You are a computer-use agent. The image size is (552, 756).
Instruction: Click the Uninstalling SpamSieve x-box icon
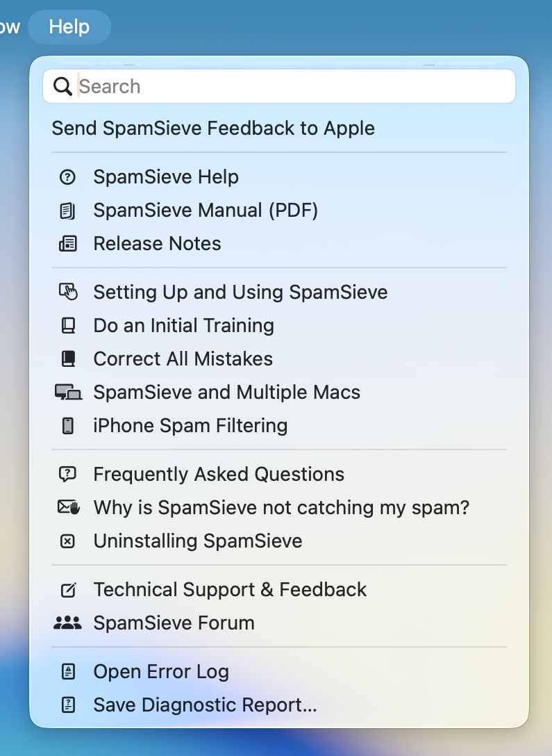[x=67, y=541]
